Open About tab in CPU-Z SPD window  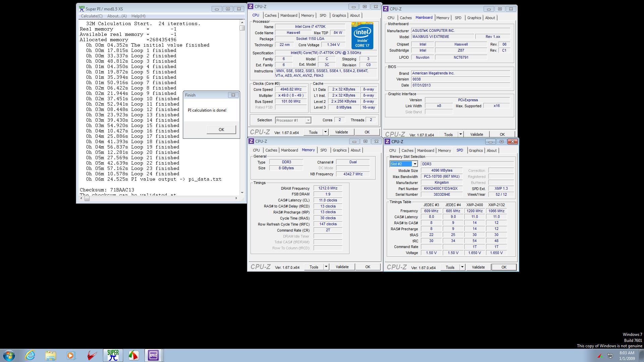pyautogui.click(x=491, y=150)
